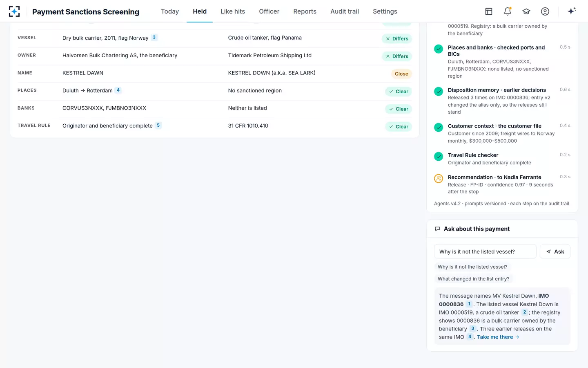Click the Differs chip in the Vessel row
588x368 pixels.
[397, 39]
